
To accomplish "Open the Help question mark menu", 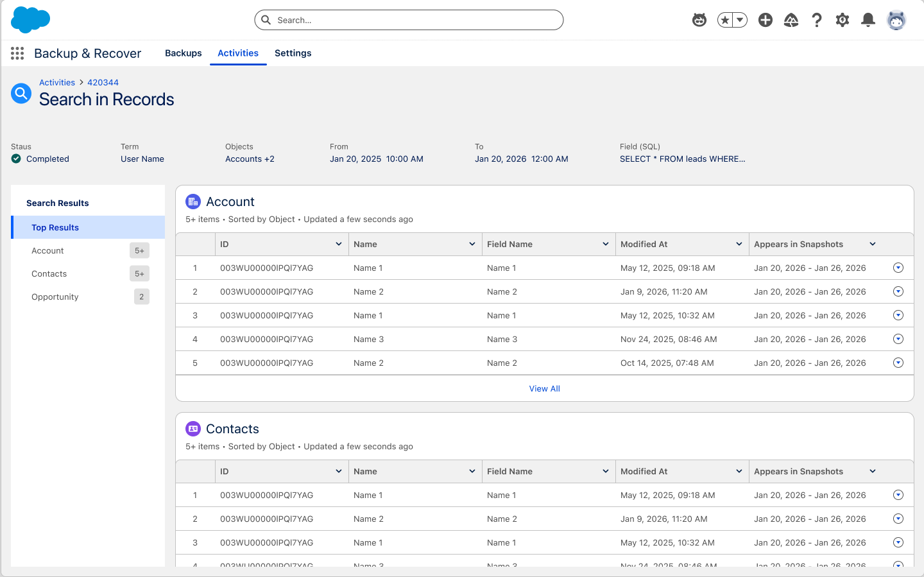I will (817, 20).
